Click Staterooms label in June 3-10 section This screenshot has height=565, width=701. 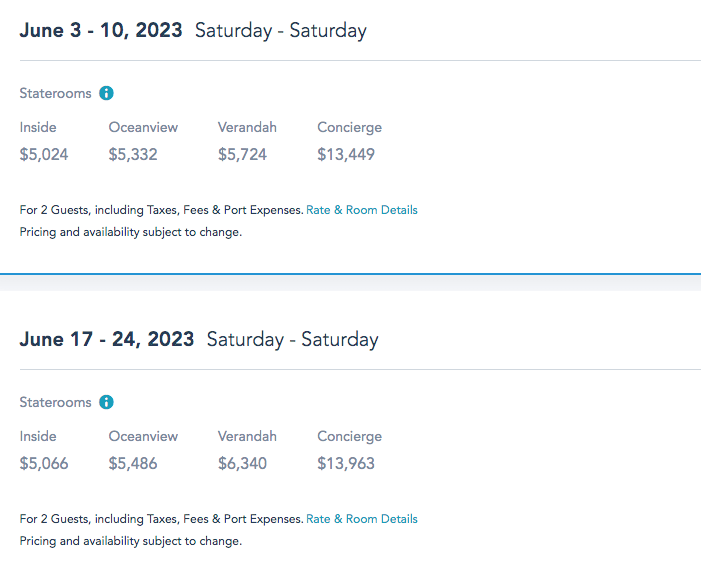(55, 93)
